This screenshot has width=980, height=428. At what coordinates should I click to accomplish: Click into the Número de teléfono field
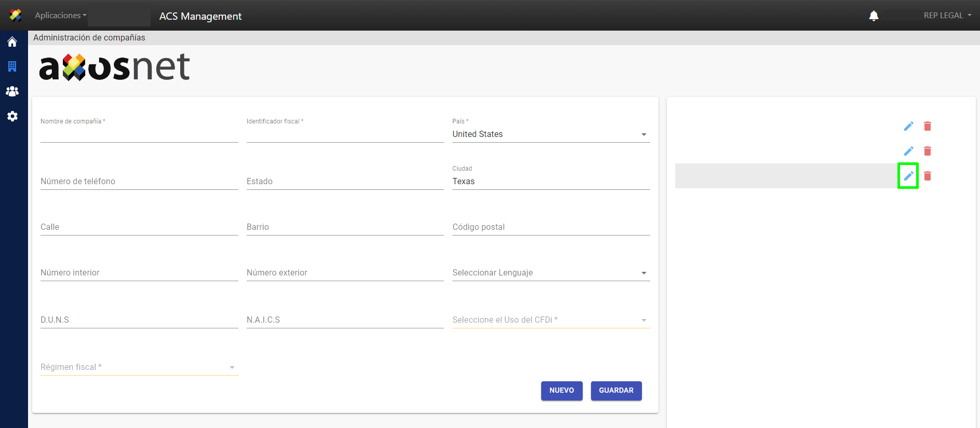click(139, 182)
